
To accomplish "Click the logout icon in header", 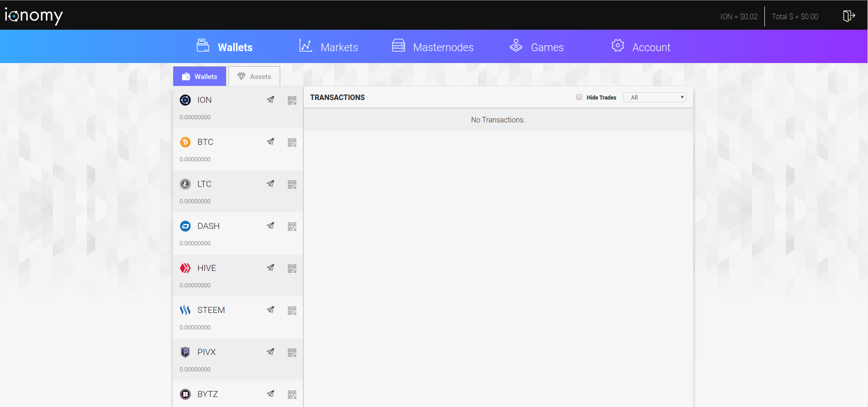I will 849,16.
